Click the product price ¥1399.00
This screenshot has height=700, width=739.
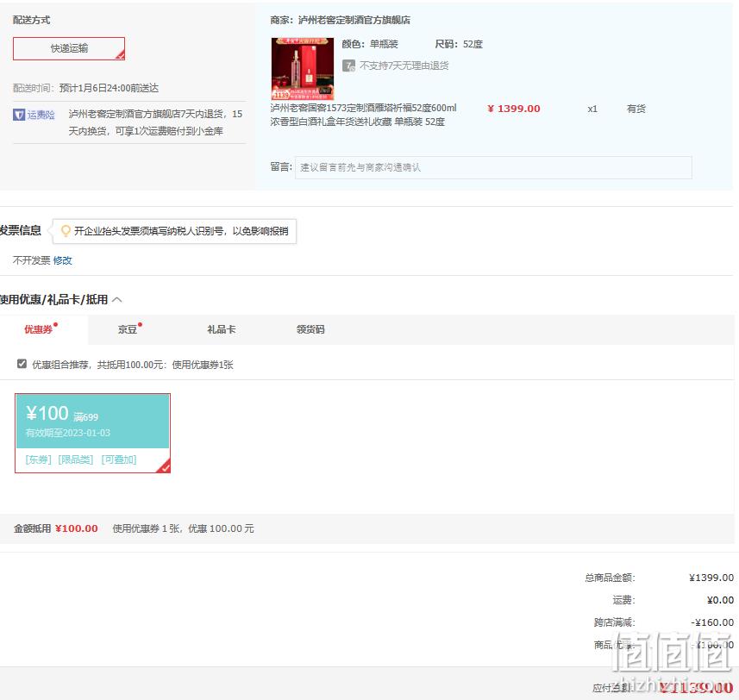click(x=514, y=109)
